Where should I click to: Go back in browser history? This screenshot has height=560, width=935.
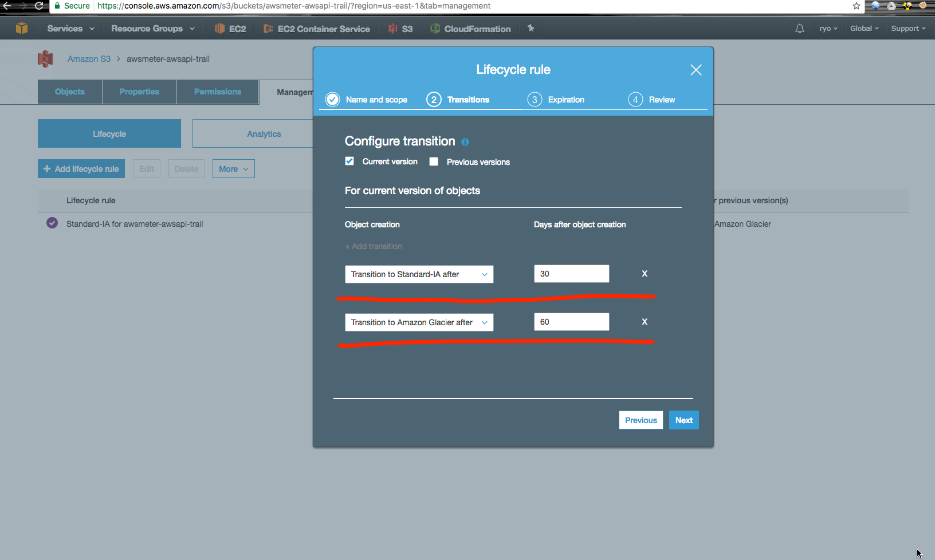[x=7, y=6]
